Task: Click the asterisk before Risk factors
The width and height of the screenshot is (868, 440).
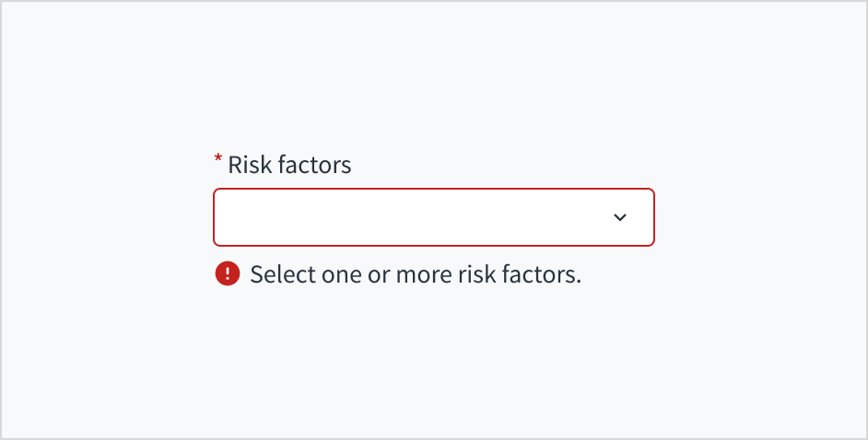Action: 218,160
